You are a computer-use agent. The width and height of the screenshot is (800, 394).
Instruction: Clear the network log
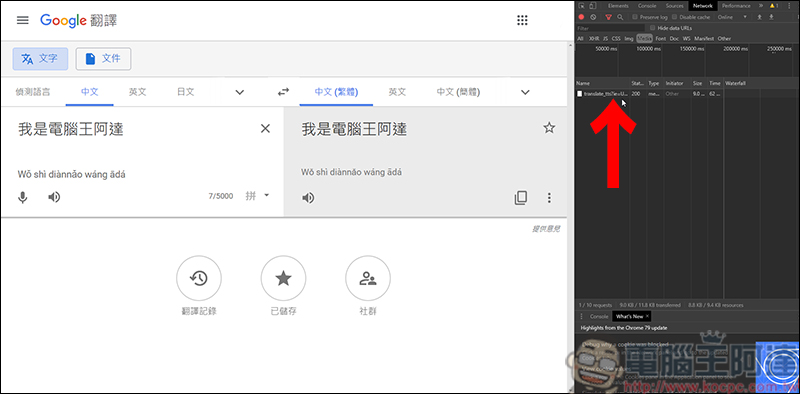click(593, 17)
